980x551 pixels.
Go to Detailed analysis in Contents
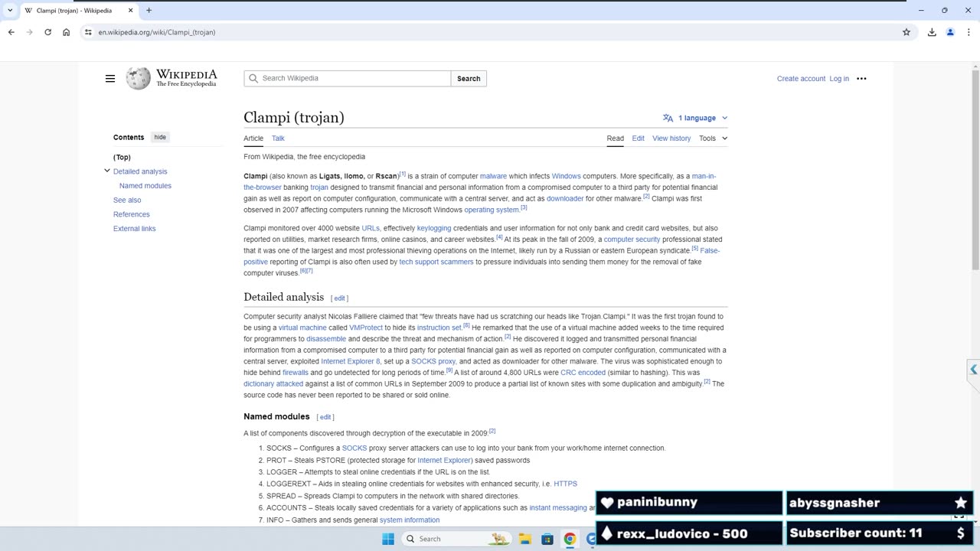(x=140, y=171)
